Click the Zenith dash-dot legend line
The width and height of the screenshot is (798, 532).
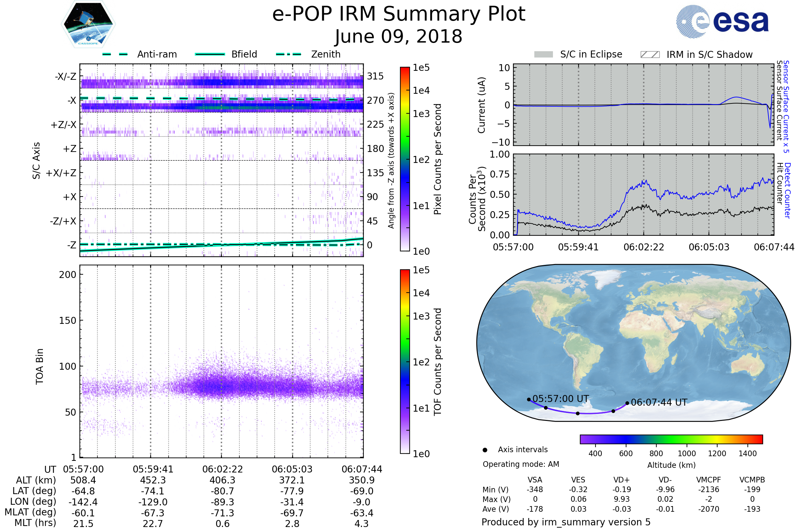tap(288, 54)
